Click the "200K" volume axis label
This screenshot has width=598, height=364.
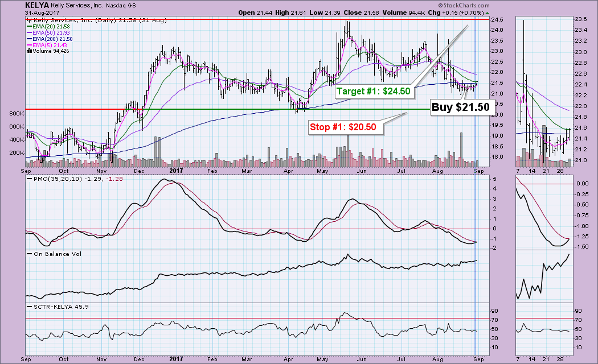[17, 152]
